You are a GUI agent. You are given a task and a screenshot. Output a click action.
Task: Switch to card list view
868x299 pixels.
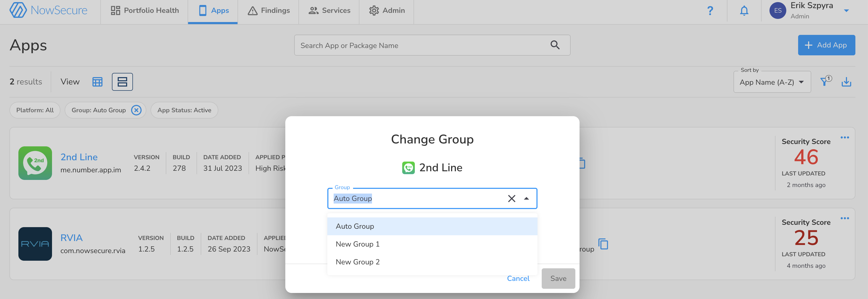pos(122,82)
